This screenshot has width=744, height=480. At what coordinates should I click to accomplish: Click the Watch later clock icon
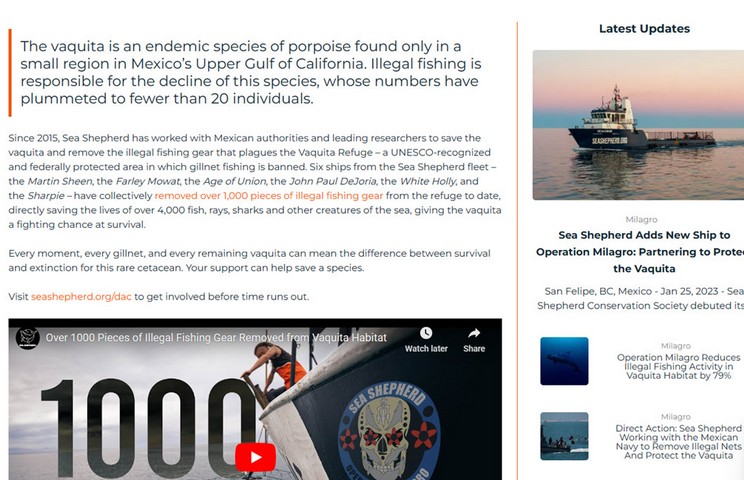(426, 333)
